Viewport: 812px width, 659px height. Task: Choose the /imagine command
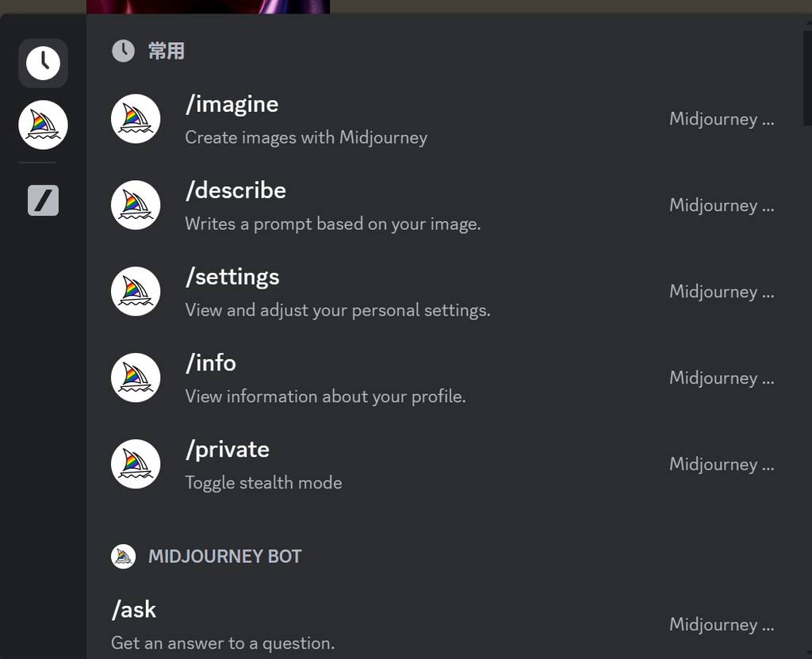pos(232,105)
